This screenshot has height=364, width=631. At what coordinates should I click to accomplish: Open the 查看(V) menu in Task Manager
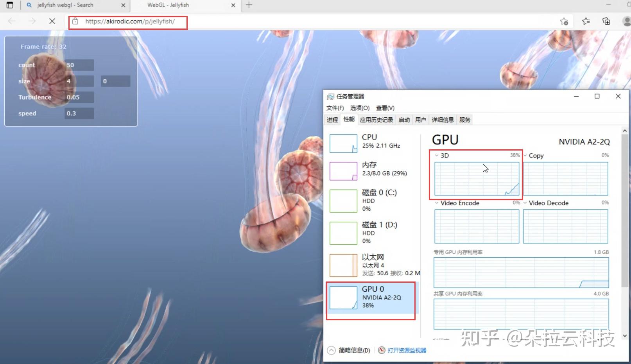pyautogui.click(x=385, y=108)
